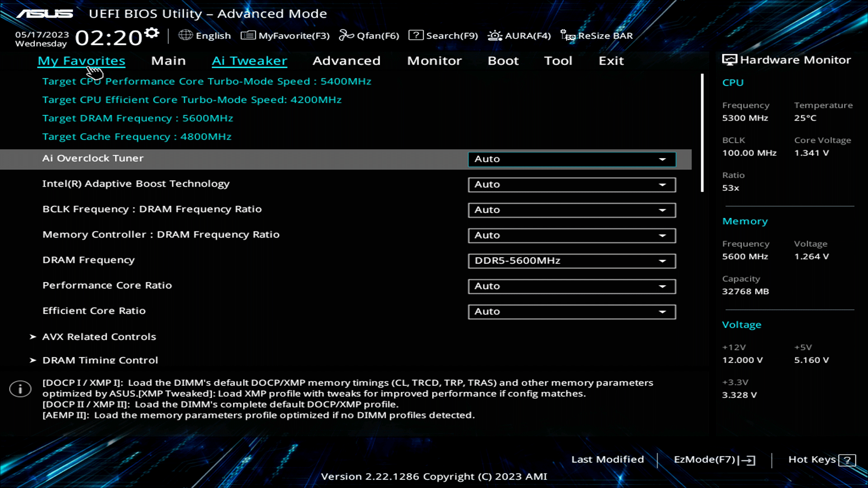Expand DRAM Timing Control
This screenshot has width=868, height=488.
[100, 360]
